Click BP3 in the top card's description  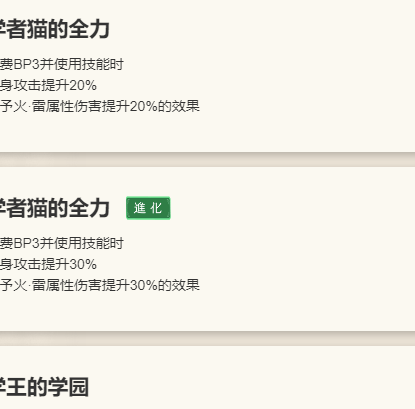coord(26,64)
